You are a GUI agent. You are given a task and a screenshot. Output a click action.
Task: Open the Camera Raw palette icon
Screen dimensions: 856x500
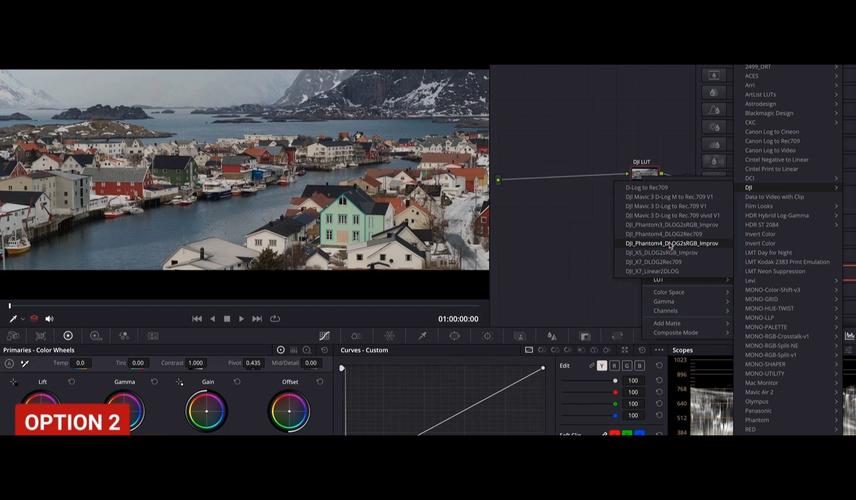(13, 336)
